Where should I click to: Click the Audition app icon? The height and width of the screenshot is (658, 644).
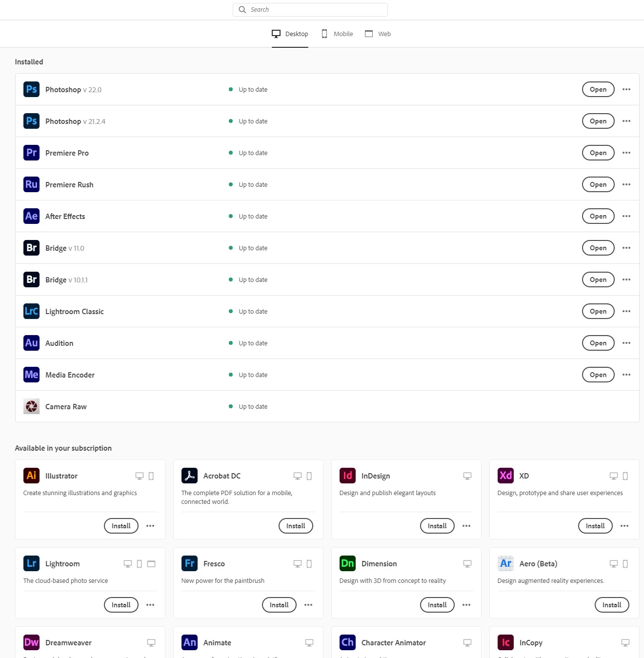pos(31,343)
